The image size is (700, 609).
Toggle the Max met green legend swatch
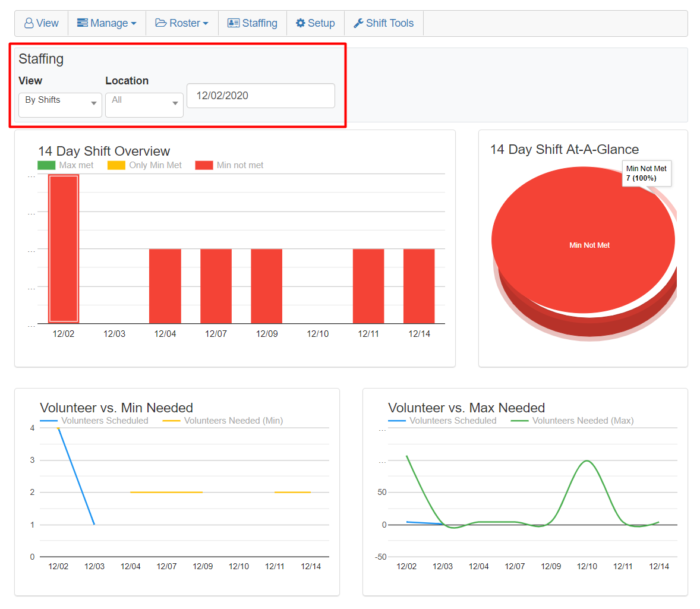(46, 165)
